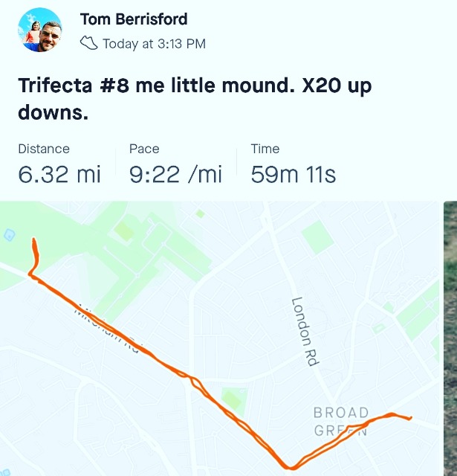
Task: Open the 'Today at 3:13 PM' timestamp
Action: coord(155,44)
